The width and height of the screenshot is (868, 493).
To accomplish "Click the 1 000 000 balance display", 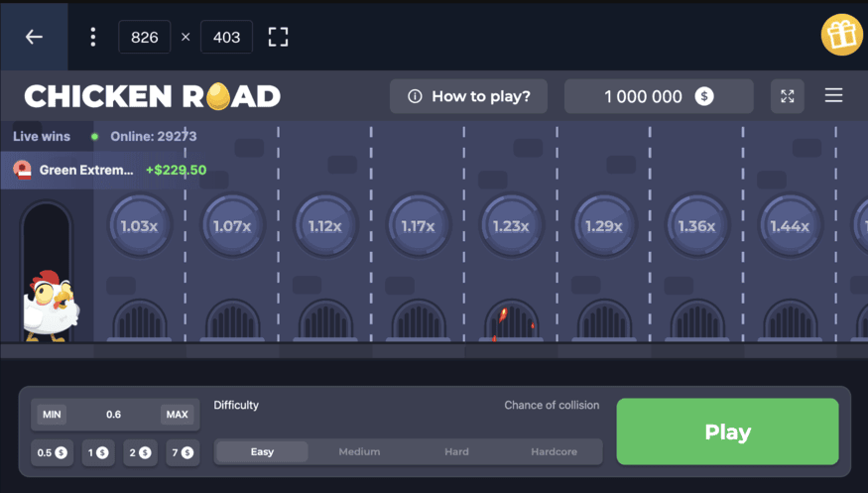I will click(x=659, y=96).
